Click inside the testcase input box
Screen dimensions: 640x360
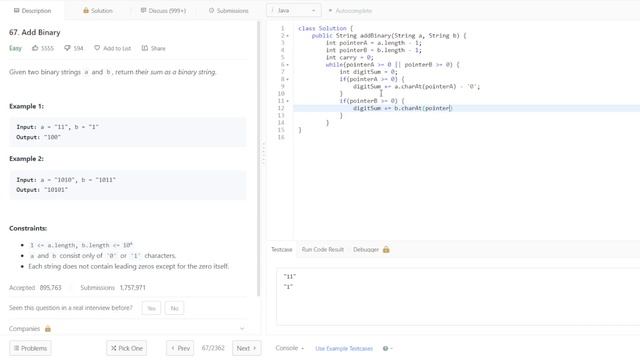[458, 297]
